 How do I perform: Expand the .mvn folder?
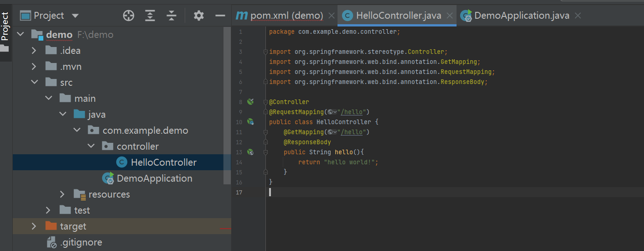(34, 67)
